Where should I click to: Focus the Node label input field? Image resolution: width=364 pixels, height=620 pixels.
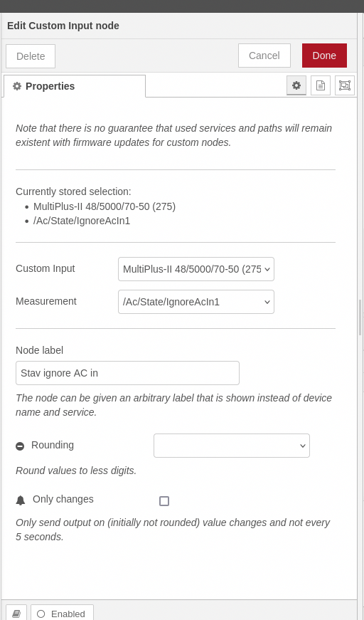(127, 373)
